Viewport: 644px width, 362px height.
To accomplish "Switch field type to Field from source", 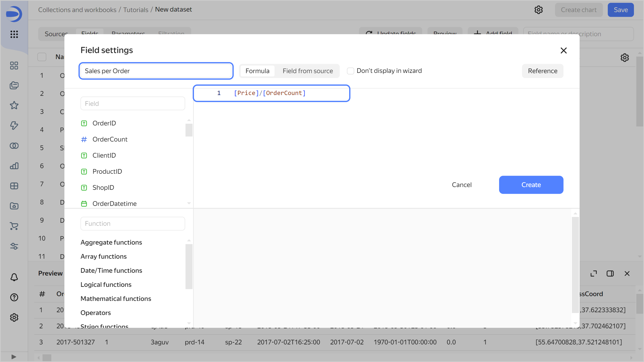I will 307,71.
